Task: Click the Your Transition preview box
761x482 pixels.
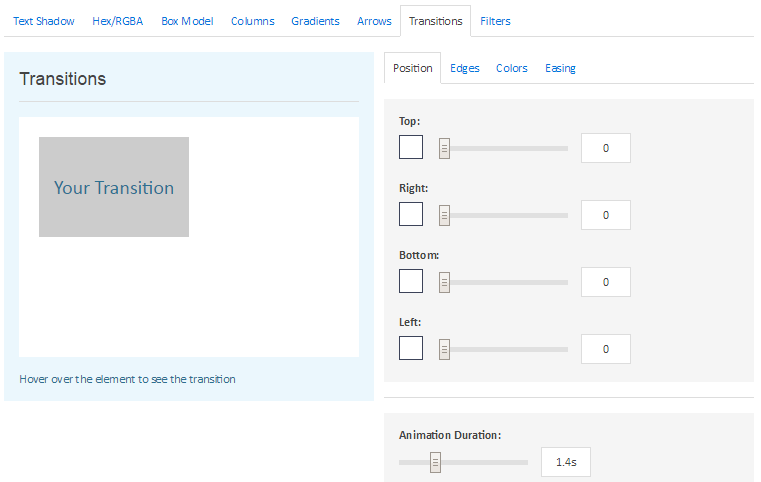Action: tap(114, 187)
